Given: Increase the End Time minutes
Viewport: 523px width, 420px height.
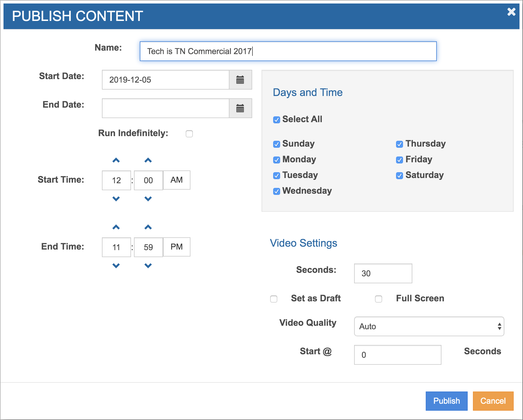Looking at the screenshot, I should tap(148, 227).
